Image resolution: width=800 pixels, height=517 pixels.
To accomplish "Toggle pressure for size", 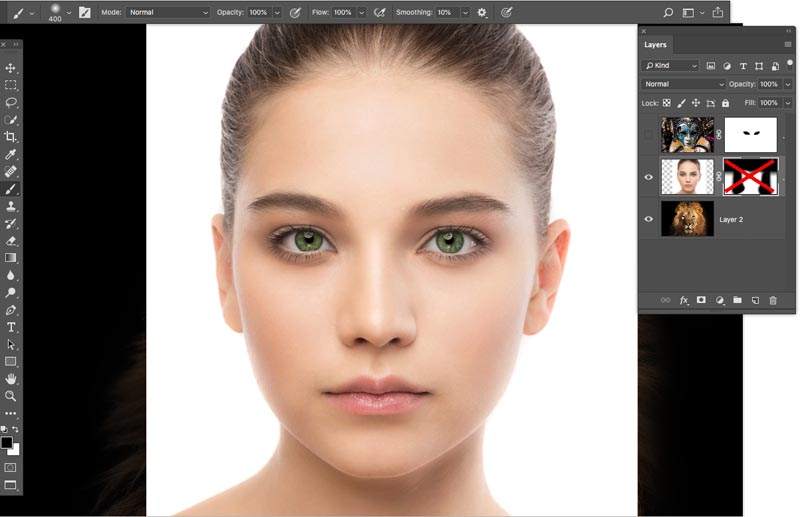I will (x=506, y=12).
